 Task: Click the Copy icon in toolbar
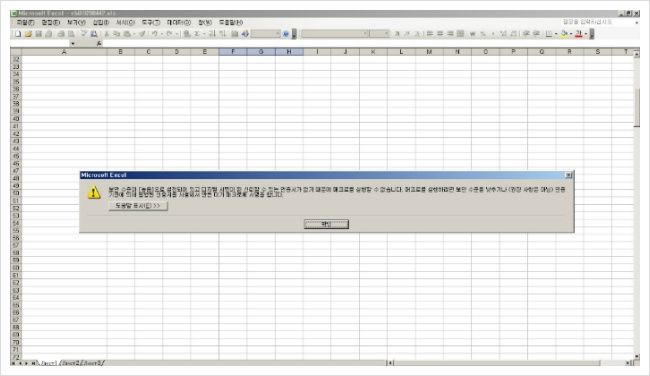tap(116, 34)
